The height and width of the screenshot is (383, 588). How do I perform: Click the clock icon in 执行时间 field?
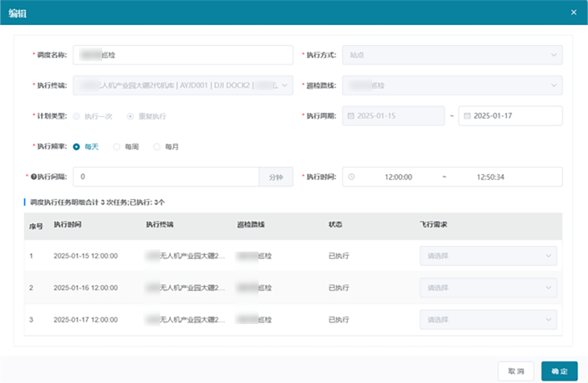pyautogui.click(x=351, y=177)
